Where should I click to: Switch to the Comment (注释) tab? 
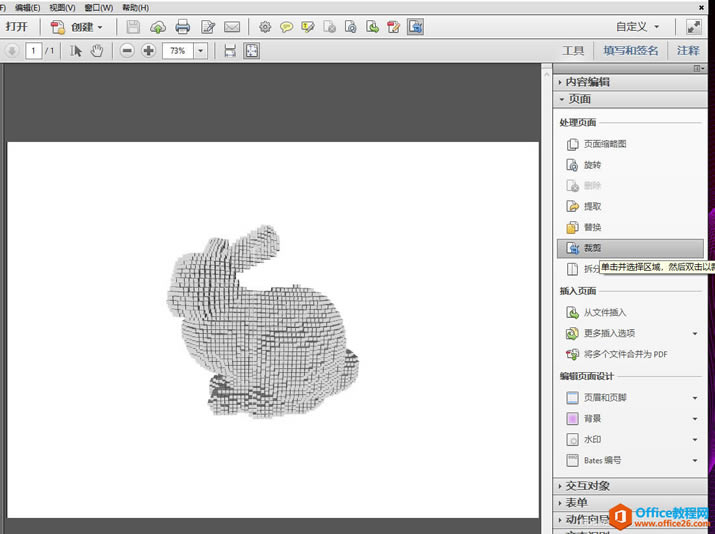pyautogui.click(x=688, y=51)
